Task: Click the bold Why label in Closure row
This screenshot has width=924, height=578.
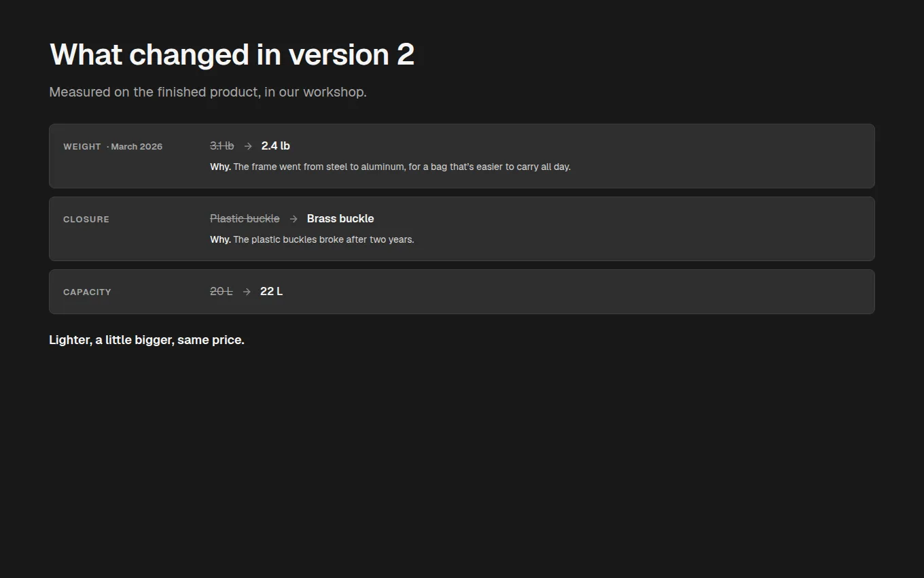Action: click(220, 239)
